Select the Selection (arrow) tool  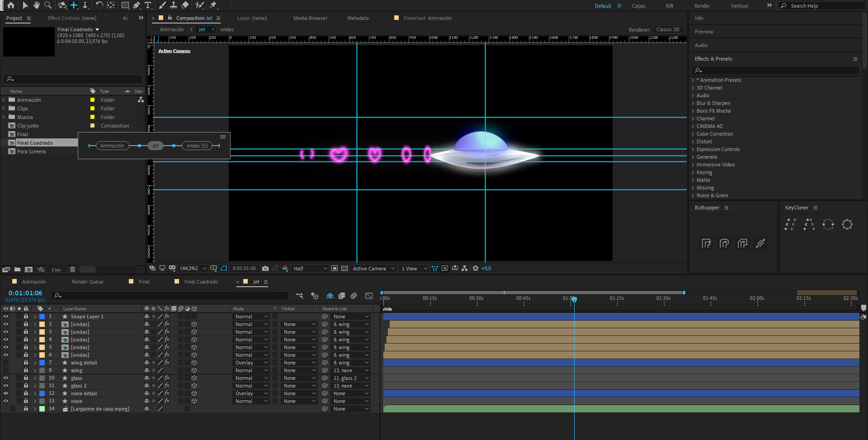25,5
